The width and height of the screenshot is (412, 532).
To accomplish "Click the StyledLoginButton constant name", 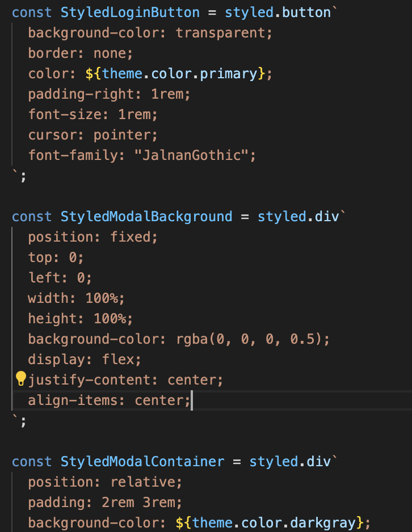I will coord(130,13).
